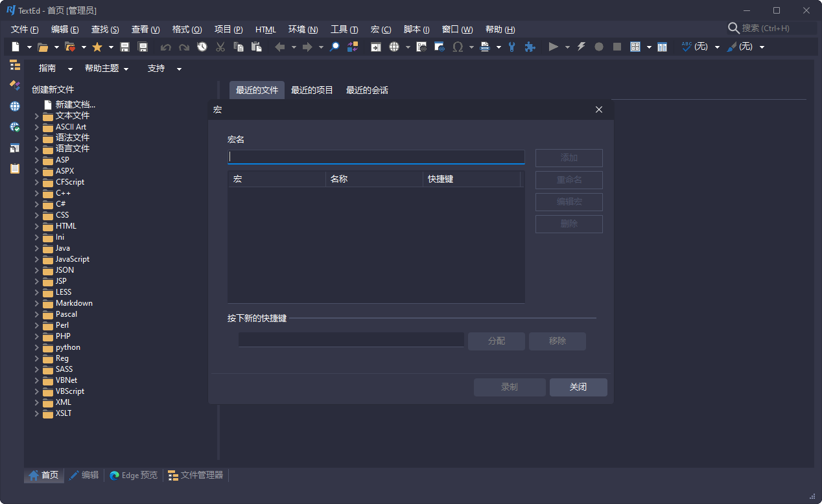
Task: Close the 宏 dialog with X
Action: [599, 109]
